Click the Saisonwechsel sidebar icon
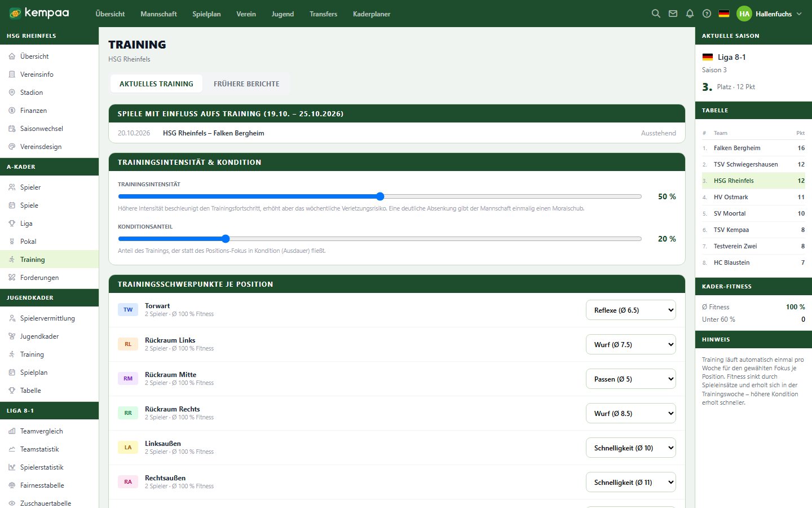The height and width of the screenshot is (508, 812). coord(12,129)
